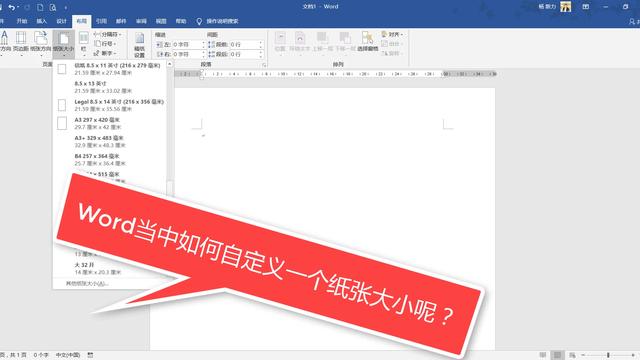Click the zoom slider in status bar
This screenshot has height=360, width=640.
coord(608,355)
